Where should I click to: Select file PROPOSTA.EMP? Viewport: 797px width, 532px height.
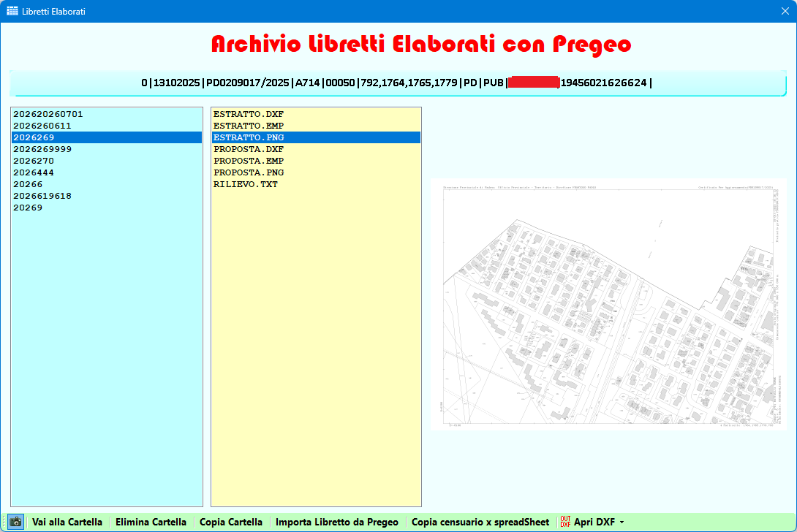tap(316, 161)
